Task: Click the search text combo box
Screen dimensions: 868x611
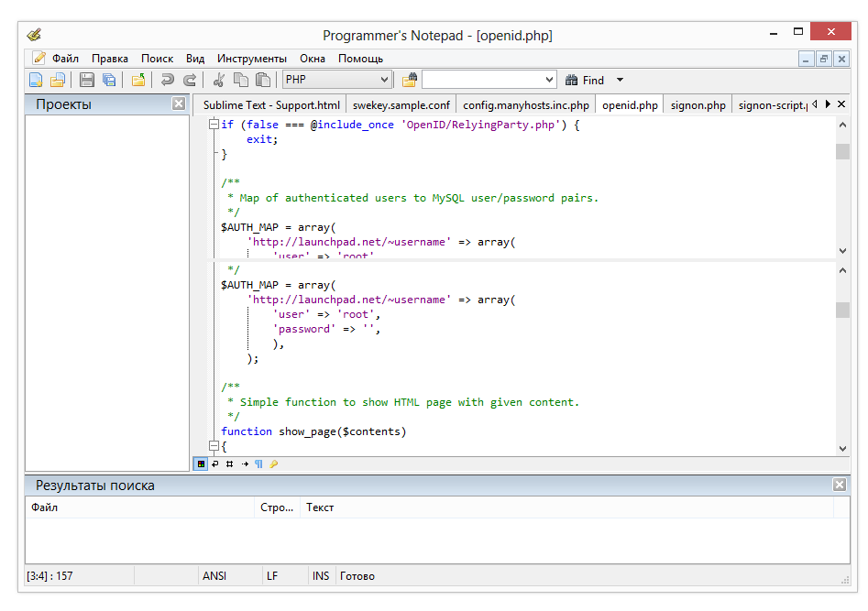Action: pyautogui.click(x=482, y=80)
